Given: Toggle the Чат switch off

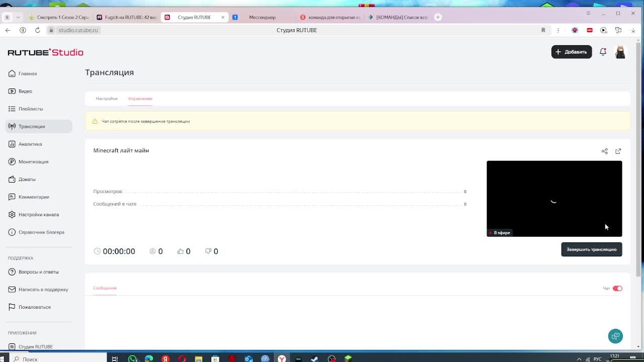Looking at the screenshot, I should 617,288.
